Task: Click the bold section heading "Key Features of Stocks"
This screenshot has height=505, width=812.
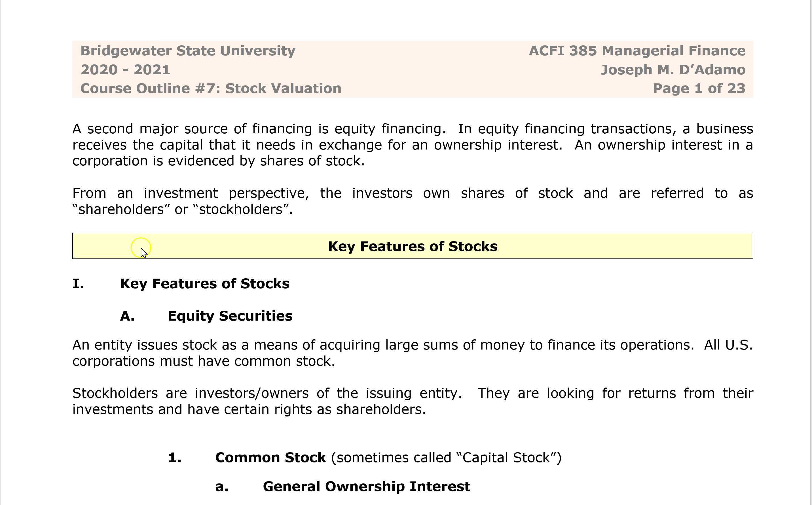Action: (x=205, y=283)
